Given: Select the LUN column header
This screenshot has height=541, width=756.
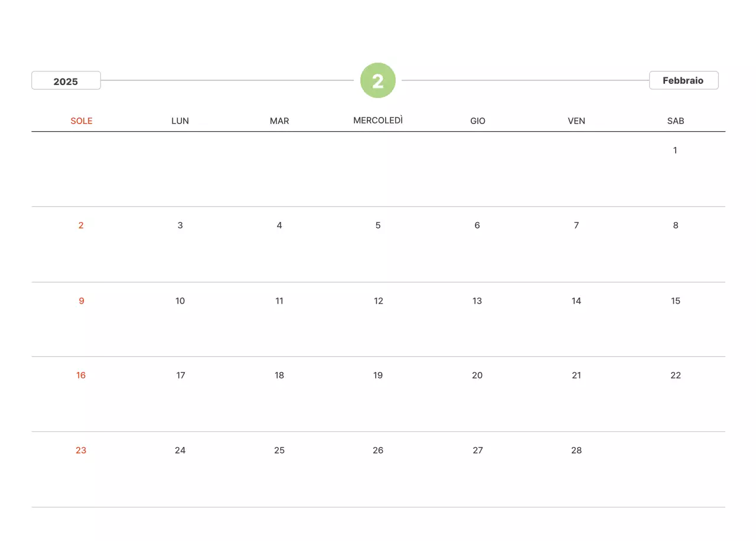Looking at the screenshot, I should (180, 121).
